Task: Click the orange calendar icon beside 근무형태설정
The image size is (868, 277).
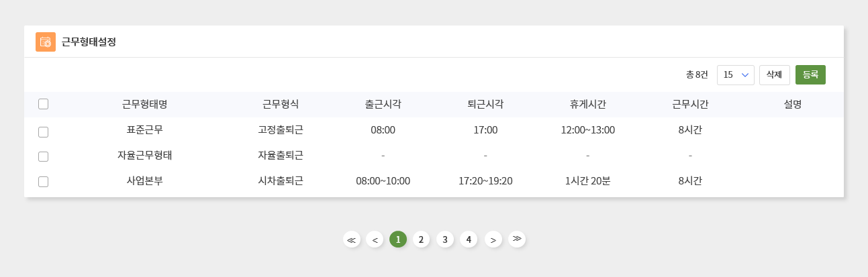Action: click(46, 42)
